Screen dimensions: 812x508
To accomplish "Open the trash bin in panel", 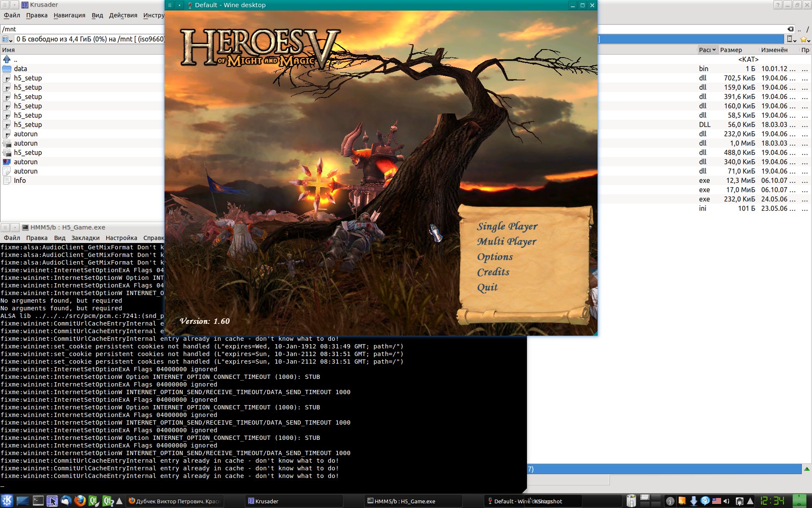I will click(x=631, y=501).
